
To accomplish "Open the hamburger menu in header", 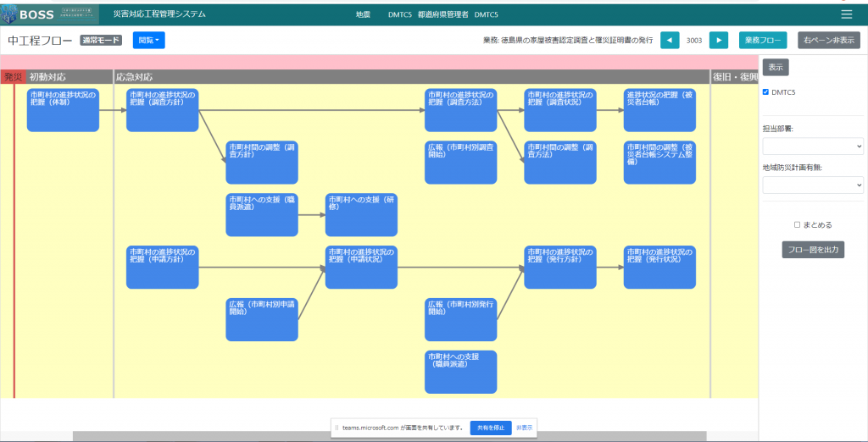I will click(x=846, y=14).
